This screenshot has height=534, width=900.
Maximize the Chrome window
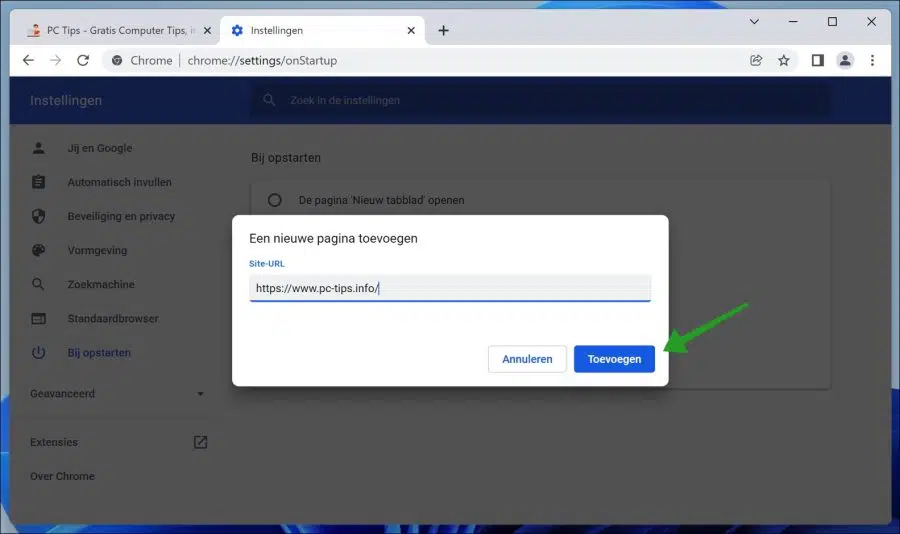(832, 22)
